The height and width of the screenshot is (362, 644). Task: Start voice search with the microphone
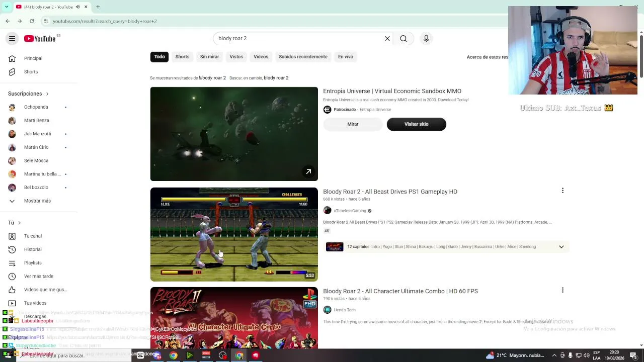426,39
